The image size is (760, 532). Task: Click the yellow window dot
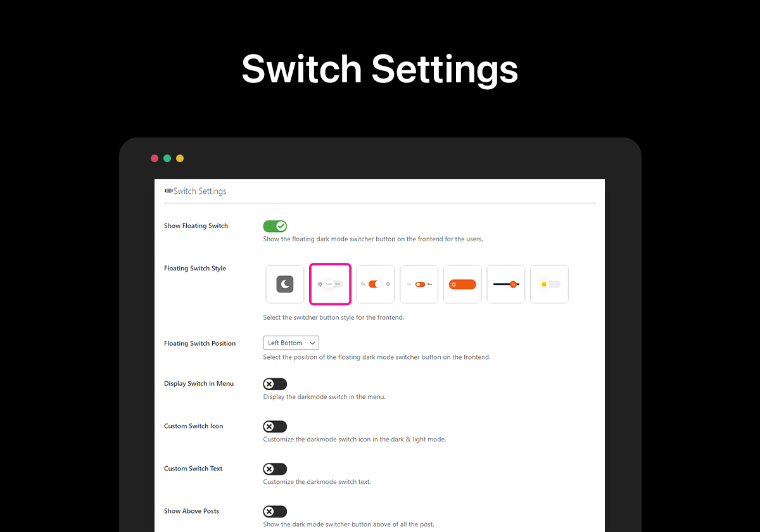point(180,158)
